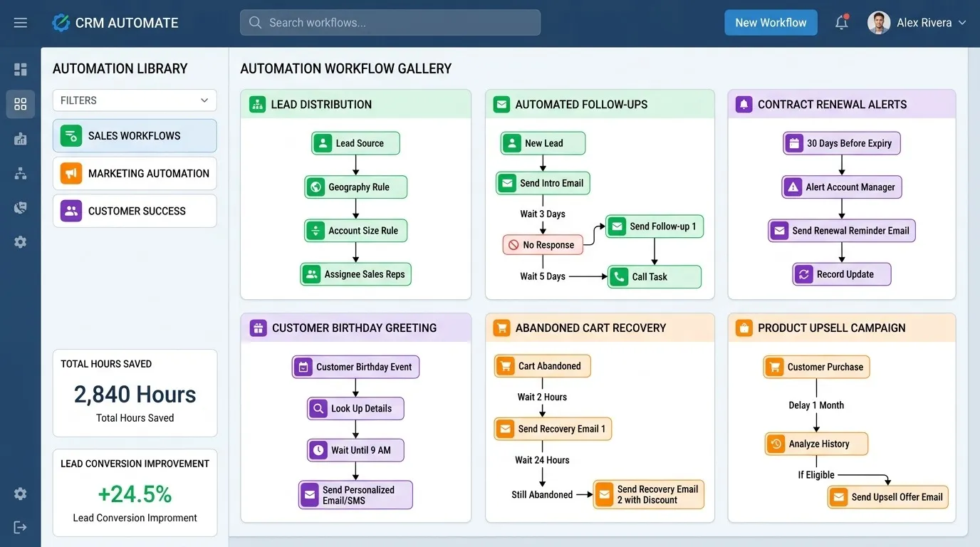Click the history icon on Analyze History
The image size is (980, 547).
point(776,444)
